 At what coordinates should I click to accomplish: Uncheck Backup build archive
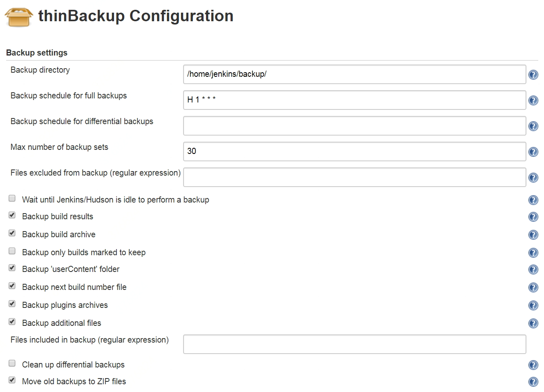(12, 233)
